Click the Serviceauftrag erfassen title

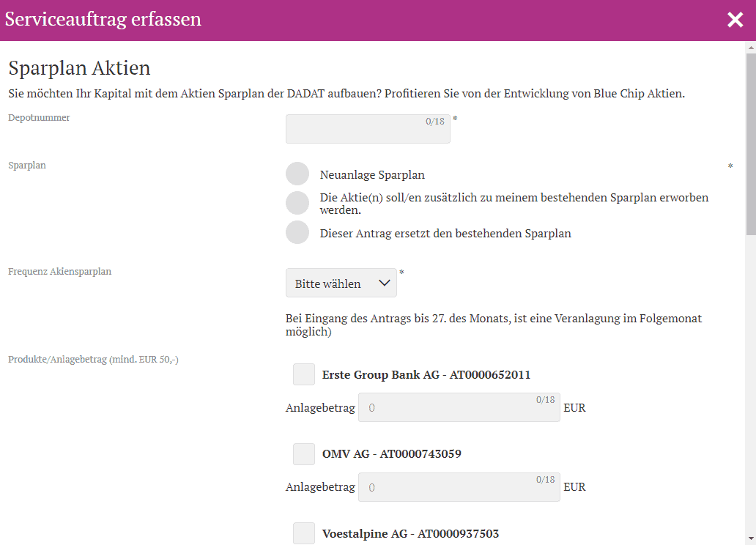click(x=103, y=19)
